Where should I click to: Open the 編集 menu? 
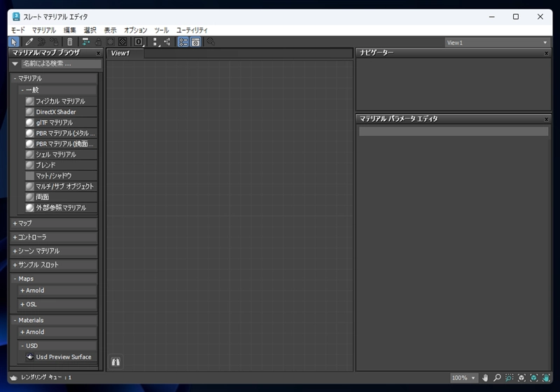tap(69, 30)
